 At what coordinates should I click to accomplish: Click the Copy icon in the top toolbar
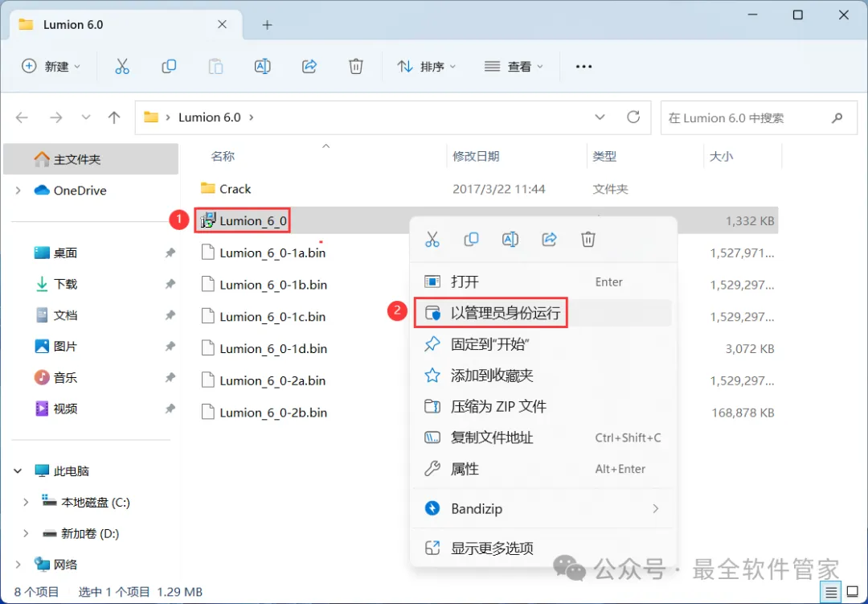[169, 67]
